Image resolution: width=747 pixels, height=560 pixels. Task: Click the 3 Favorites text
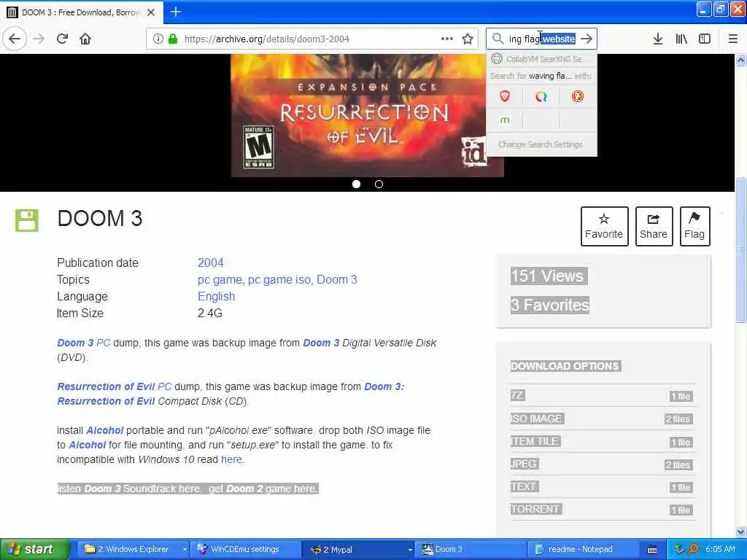pyautogui.click(x=550, y=305)
